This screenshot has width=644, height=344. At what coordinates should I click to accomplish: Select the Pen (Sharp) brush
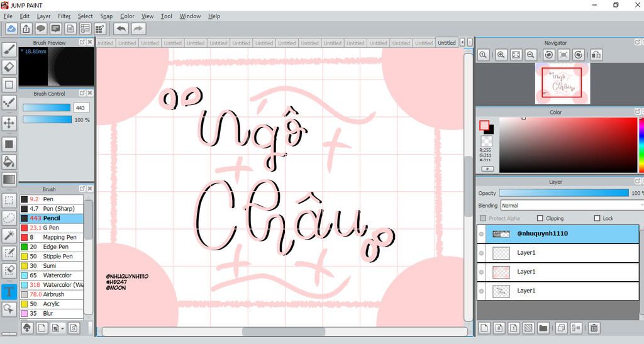pos(52,209)
